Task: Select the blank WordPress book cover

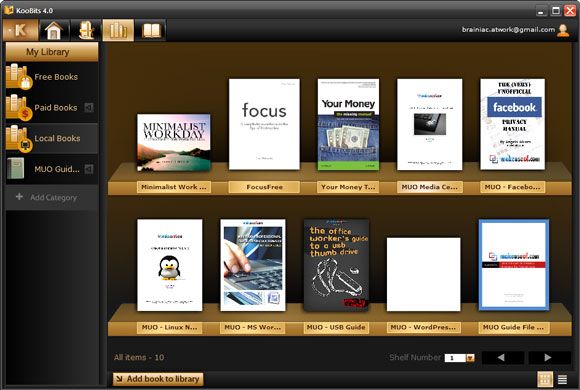Action: click(424, 274)
